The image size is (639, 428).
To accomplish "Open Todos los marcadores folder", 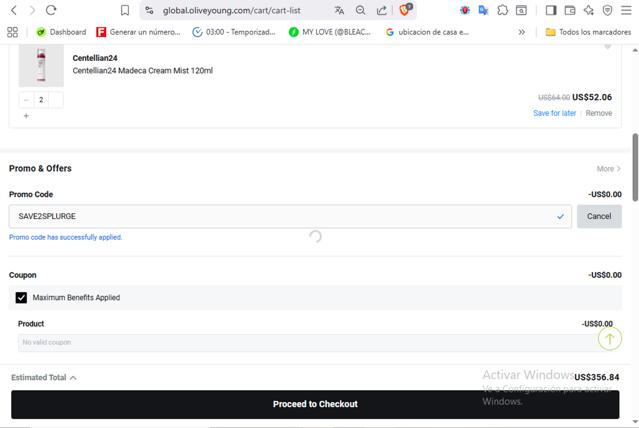I will click(588, 32).
